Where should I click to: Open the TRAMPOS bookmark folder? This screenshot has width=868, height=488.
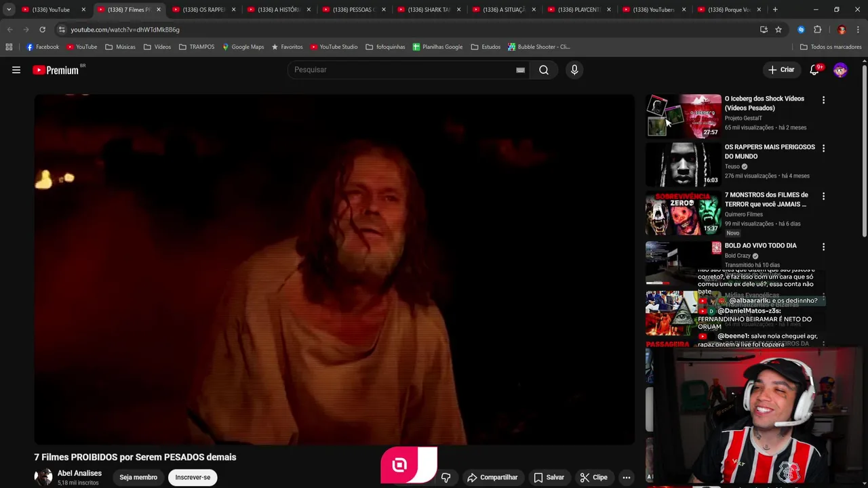tap(197, 47)
